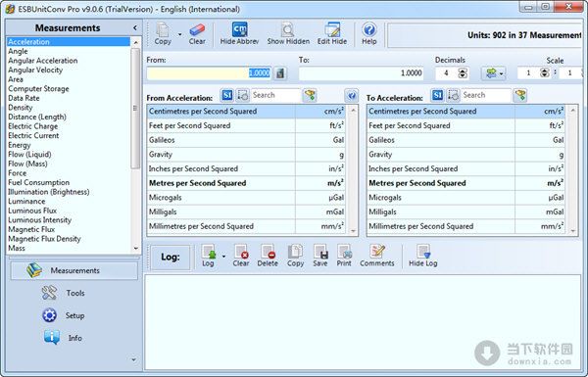Toggle SI filter for From Acceleration list
The width and height of the screenshot is (588, 377).
227,95
